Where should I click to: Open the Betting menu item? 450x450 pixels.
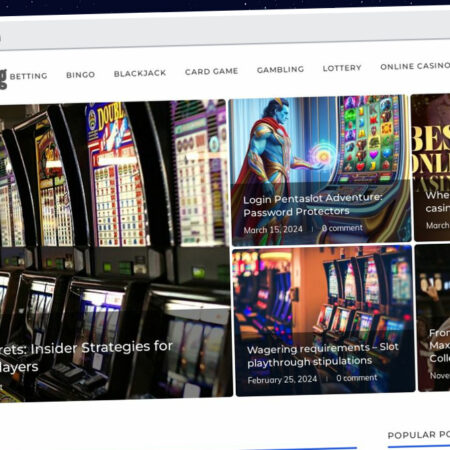point(29,76)
